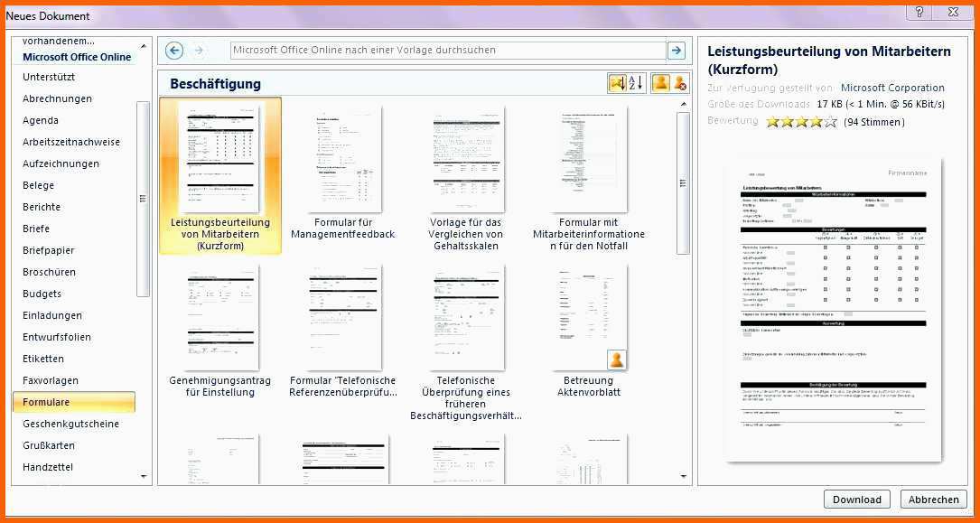The height and width of the screenshot is (523, 980).
Task: Select Leistungsbeurteilung von Mitarbeitern template
Action: [x=220, y=176]
